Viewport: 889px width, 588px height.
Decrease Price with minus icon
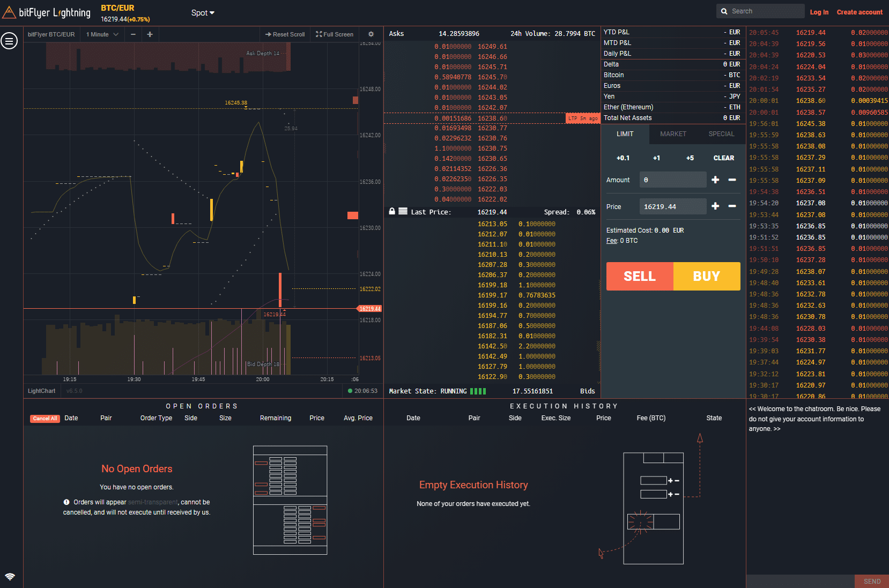(732, 206)
